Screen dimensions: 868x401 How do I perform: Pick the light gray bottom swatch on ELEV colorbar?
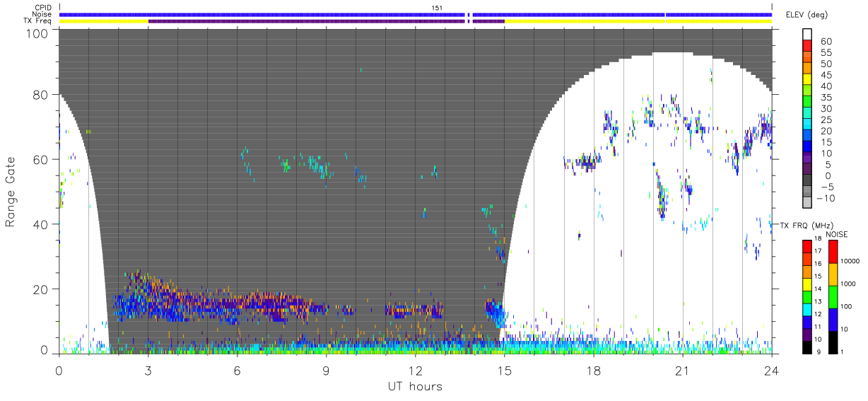tap(808, 204)
